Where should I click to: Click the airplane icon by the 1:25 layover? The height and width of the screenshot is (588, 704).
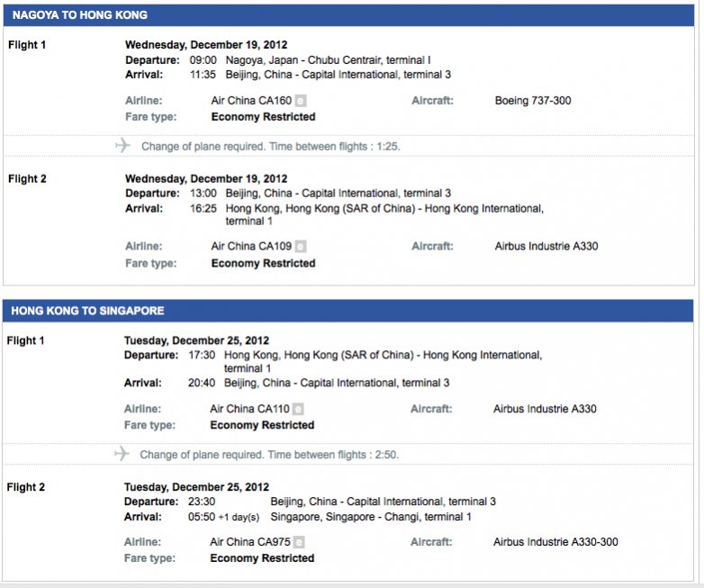[x=122, y=146]
